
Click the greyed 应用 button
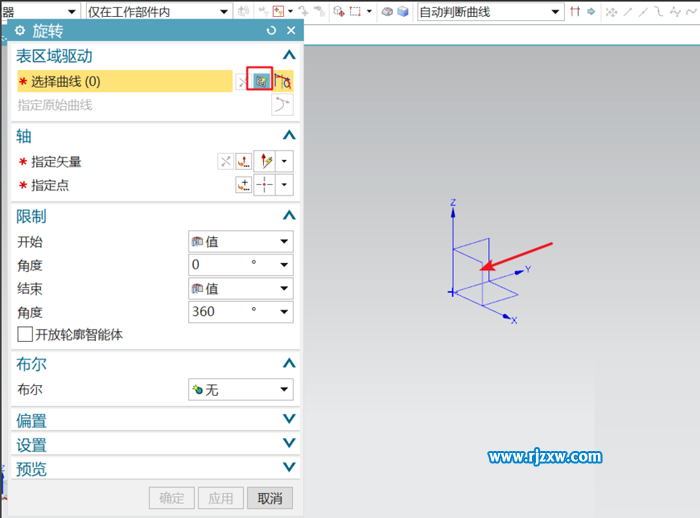click(x=221, y=498)
